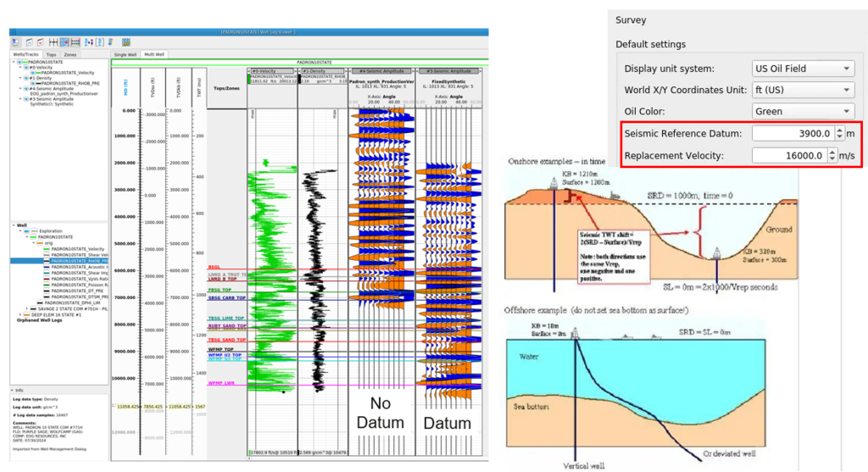Expand the DEEP ELEM 16 STATE #1 node
868x472 pixels.
pyautogui.click(x=20, y=315)
